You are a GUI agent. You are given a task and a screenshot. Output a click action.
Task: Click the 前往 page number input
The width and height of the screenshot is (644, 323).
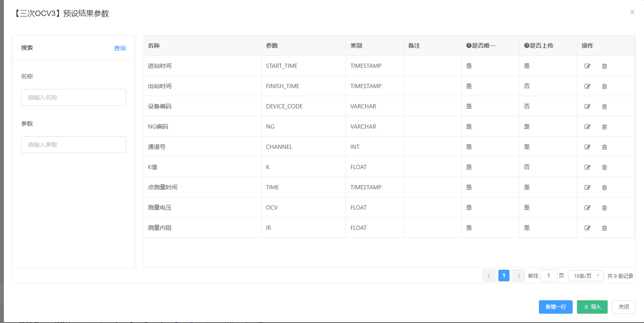click(549, 276)
